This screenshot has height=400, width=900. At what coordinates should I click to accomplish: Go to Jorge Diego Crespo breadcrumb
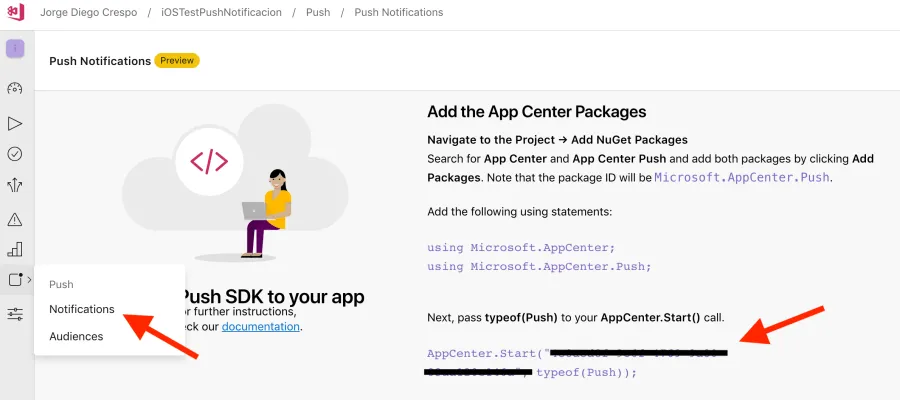pos(89,12)
